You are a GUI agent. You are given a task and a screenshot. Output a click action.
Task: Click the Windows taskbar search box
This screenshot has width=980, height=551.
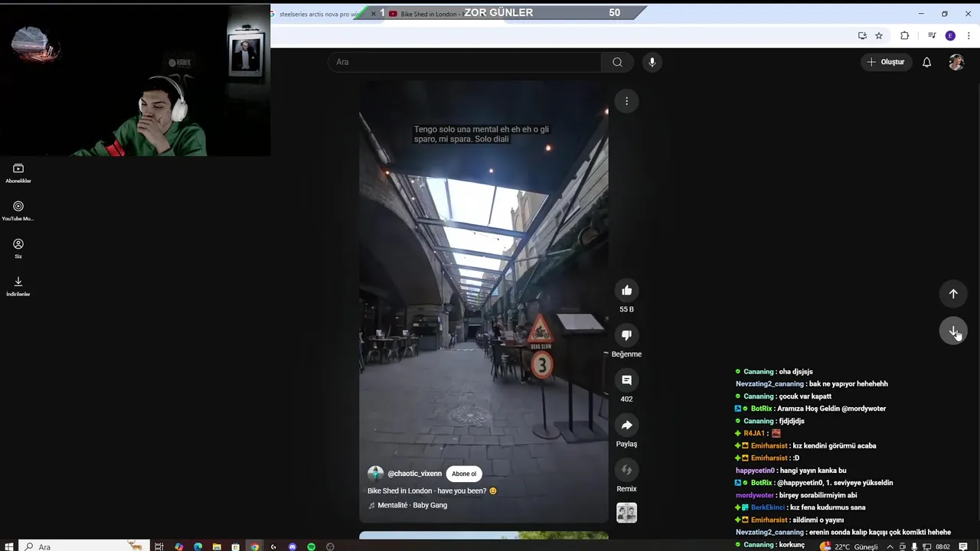84,546
